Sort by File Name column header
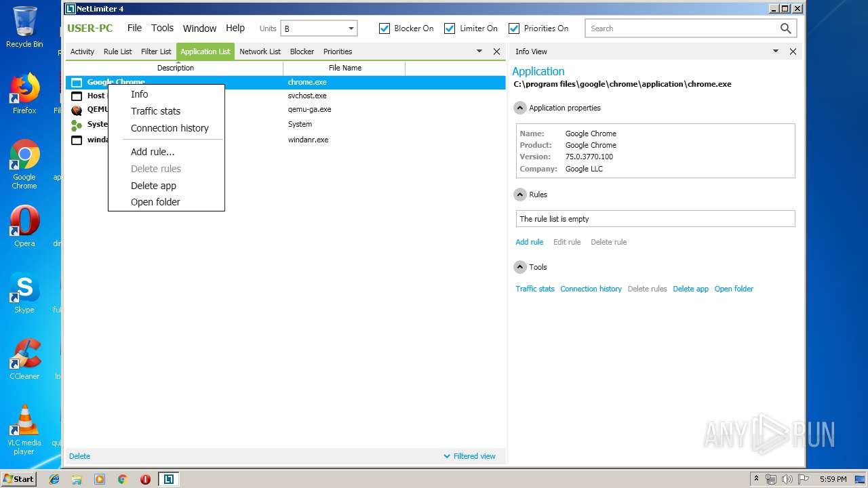Image resolution: width=868 pixels, height=488 pixels. [x=344, y=68]
